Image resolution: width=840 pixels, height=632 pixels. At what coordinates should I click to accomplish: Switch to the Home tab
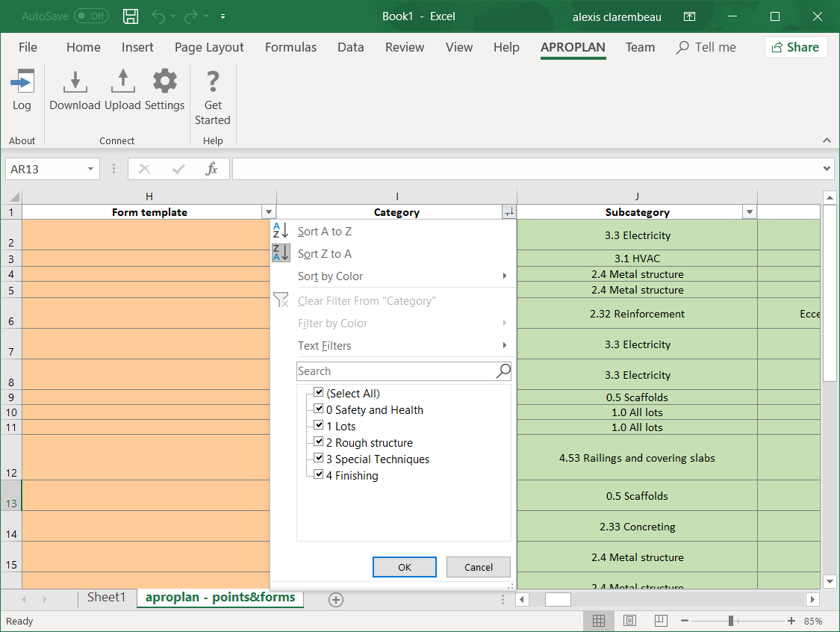click(x=84, y=47)
